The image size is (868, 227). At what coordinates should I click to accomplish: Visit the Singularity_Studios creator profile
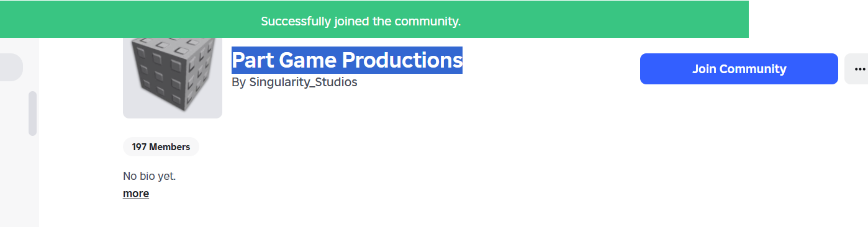click(303, 82)
